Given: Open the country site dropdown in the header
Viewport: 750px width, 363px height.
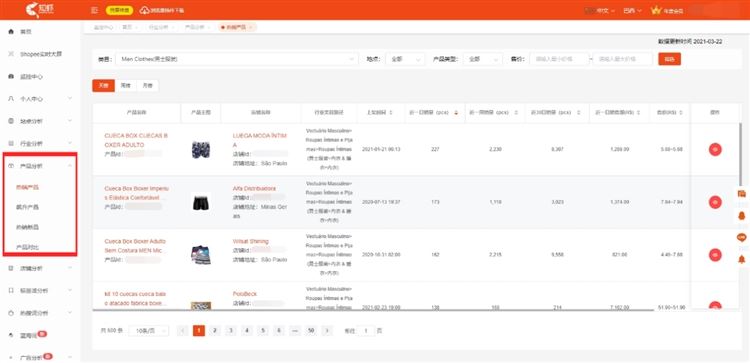Looking at the screenshot, I should coord(632,11).
